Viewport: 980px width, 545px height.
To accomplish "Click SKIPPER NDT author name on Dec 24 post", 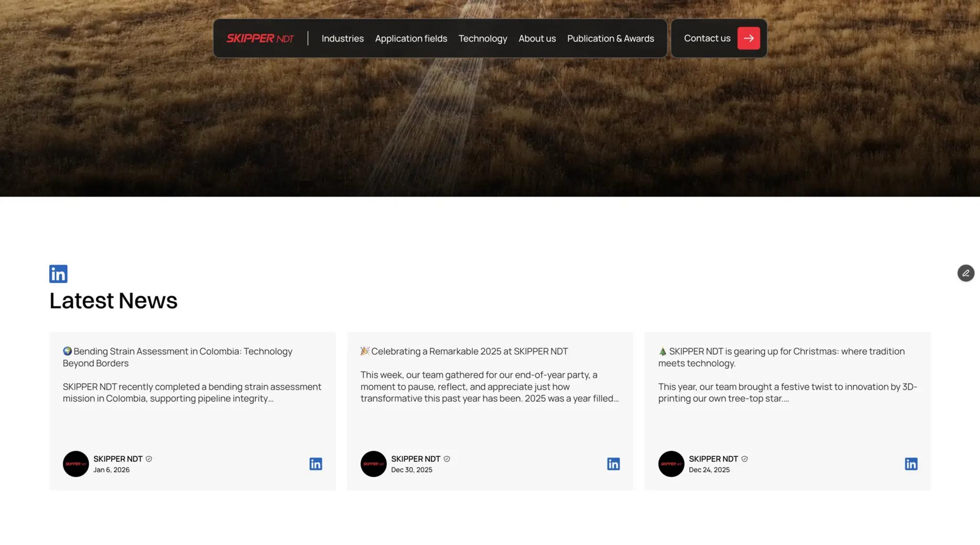I will (x=713, y=459).
